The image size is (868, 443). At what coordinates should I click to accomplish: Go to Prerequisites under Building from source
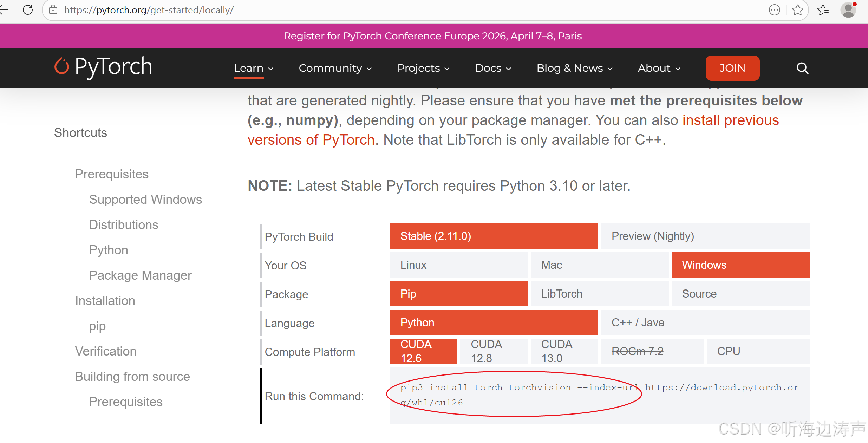tap(126, 402)
